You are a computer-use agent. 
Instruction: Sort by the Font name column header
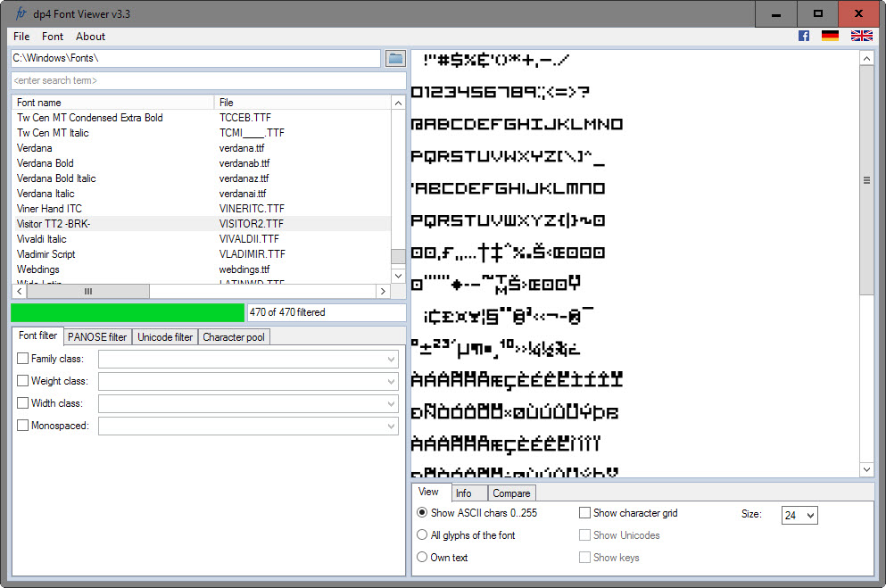click(x=113, y=103)
